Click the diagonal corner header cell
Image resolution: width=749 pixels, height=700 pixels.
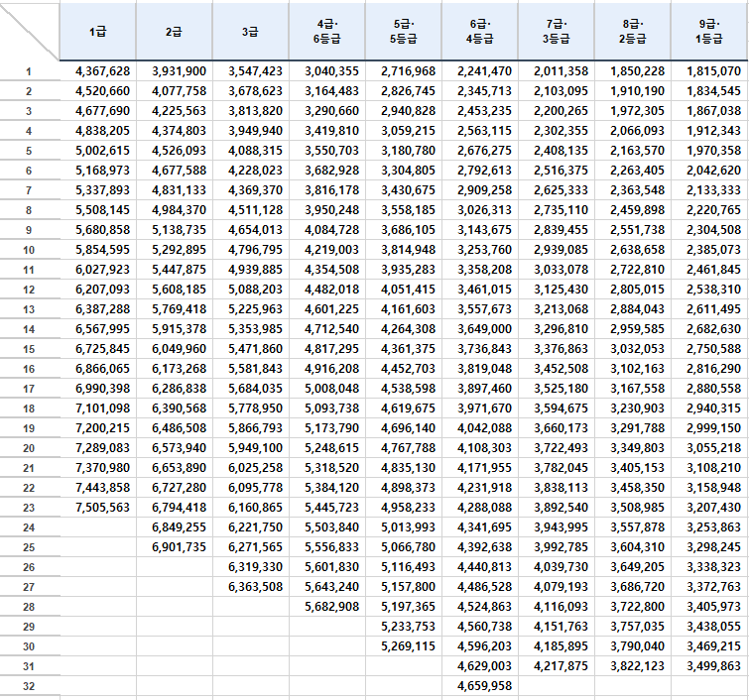[30, 32]
